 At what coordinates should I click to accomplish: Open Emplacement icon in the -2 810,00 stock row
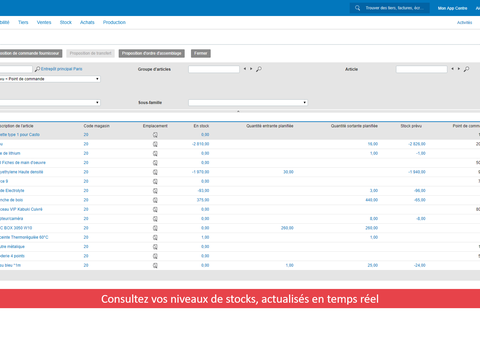point(155,144)
